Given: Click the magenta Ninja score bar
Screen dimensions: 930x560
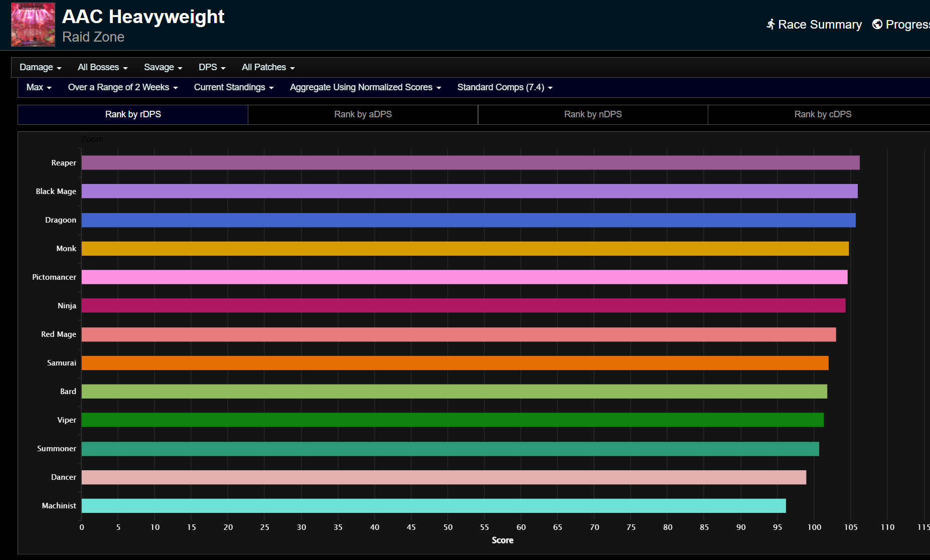Looking at the screenshot, I should [463, 305].
